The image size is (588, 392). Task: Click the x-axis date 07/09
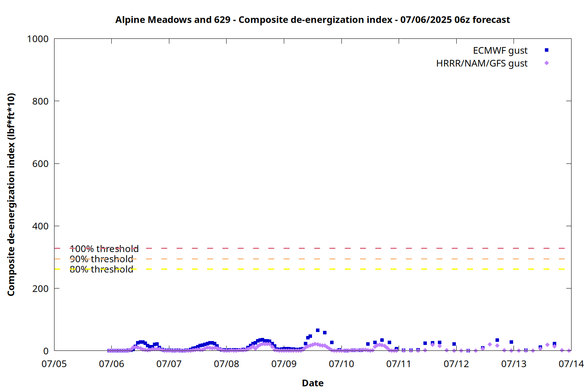pos(284,364)
